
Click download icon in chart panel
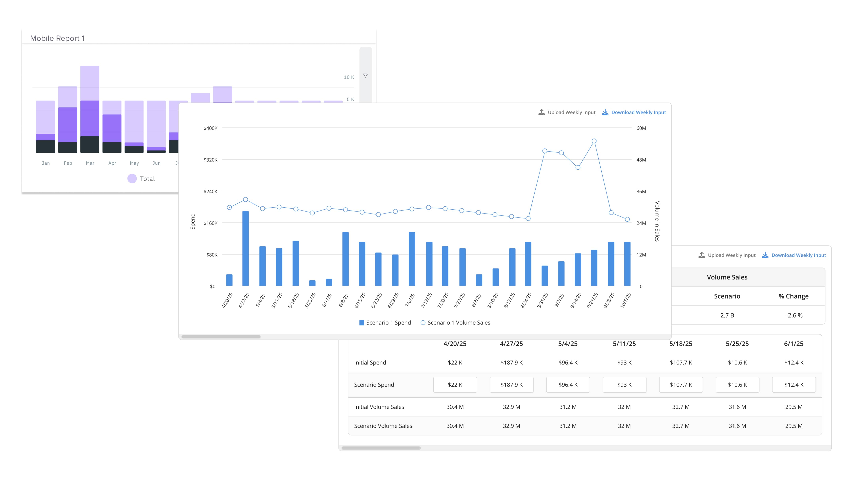click(605, 112)
